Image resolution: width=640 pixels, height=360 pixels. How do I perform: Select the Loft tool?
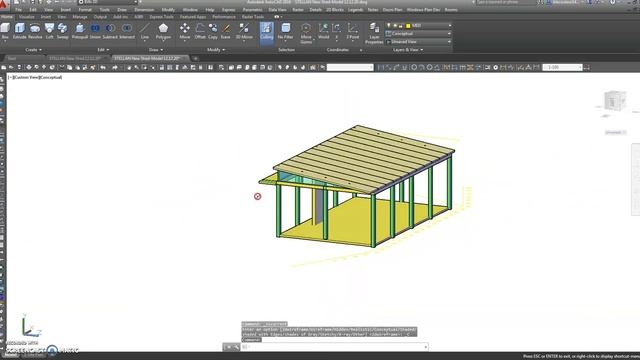49,31
